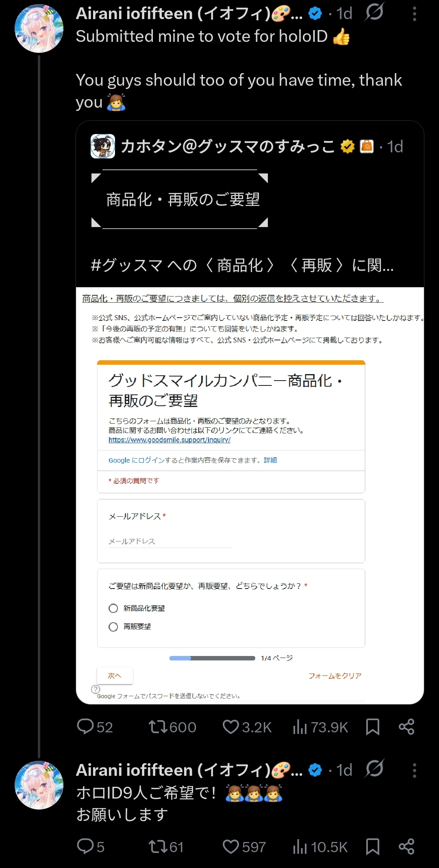
Task: Open the goodsmile.support/inquiry link
Action: [x=170, y=440]
